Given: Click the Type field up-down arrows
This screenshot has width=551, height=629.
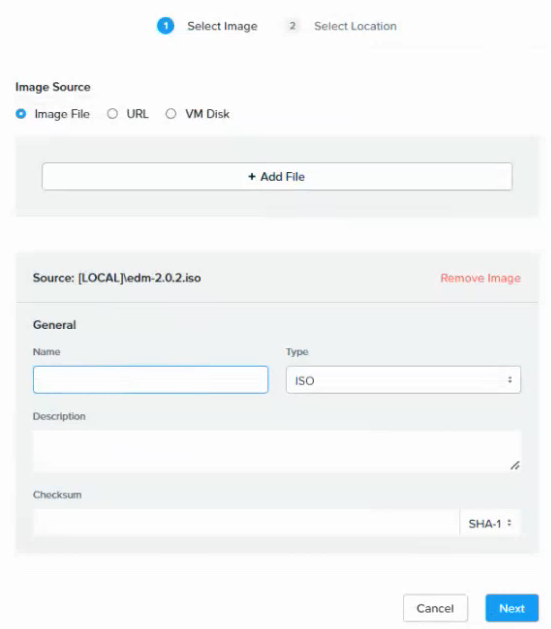Looking at the screenshot, I should [x=510, y=379].
